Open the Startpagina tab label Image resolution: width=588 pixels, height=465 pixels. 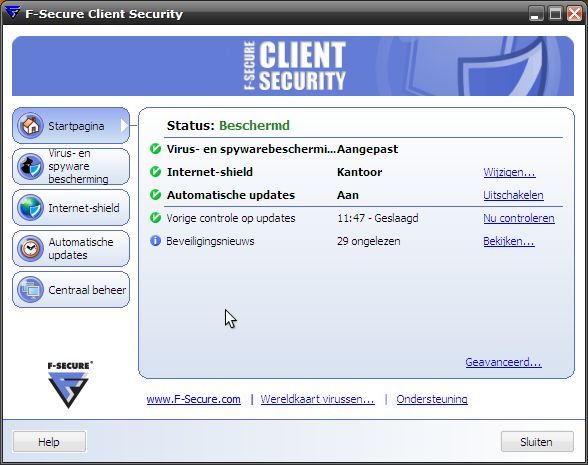76,126
